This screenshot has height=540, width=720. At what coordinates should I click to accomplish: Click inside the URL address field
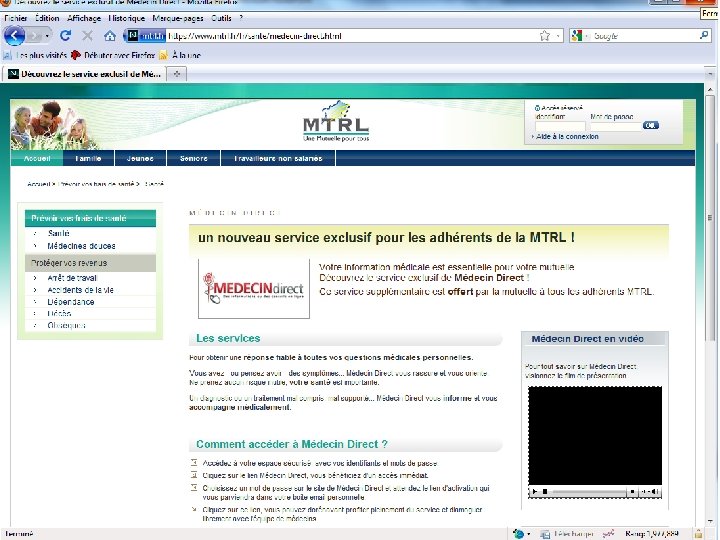(x=349, y=36)
